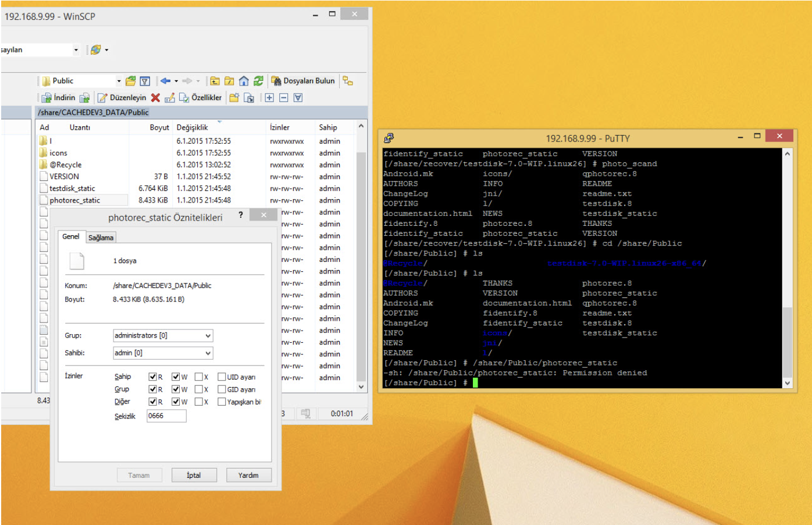Open the Sahibi admin dropdown
Viewport: 812px width, 525px height.
208,353
